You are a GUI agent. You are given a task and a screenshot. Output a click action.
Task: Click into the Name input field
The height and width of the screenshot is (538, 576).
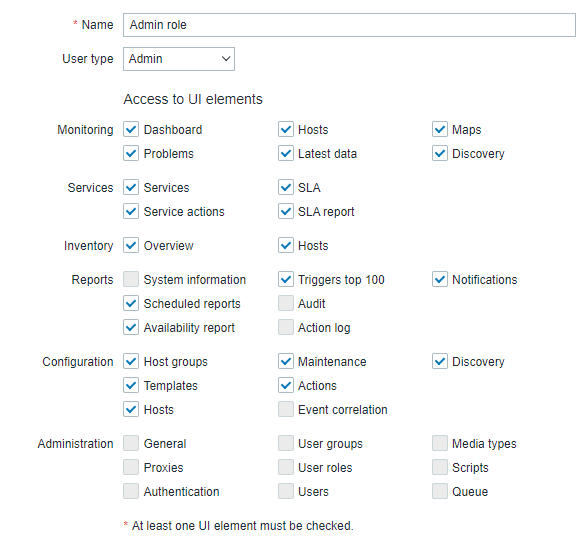(349, 25)
